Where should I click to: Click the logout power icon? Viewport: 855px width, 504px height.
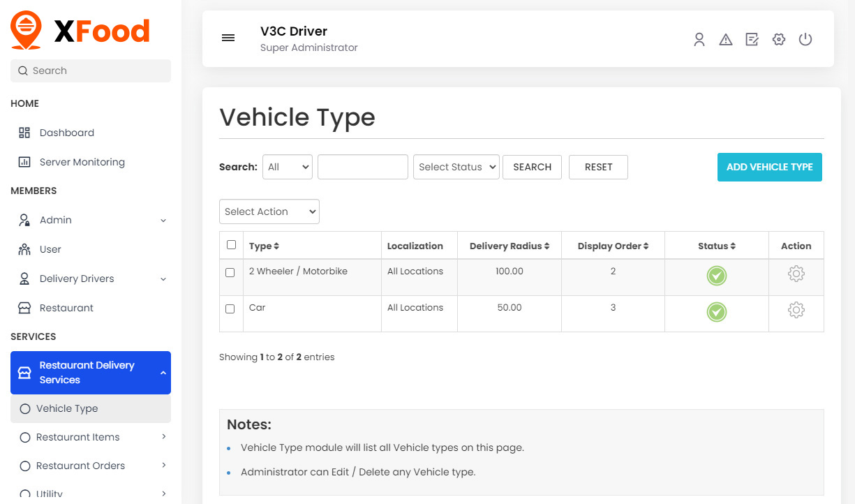(805, 40)
